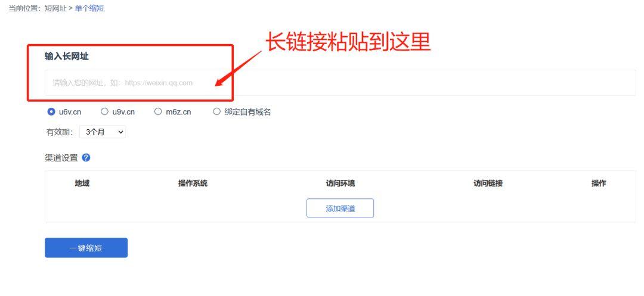The width and height of the screenshot is (644, 296).
Task: Select the u6v.cn domain radio button
Action: [x=51, y=111]
